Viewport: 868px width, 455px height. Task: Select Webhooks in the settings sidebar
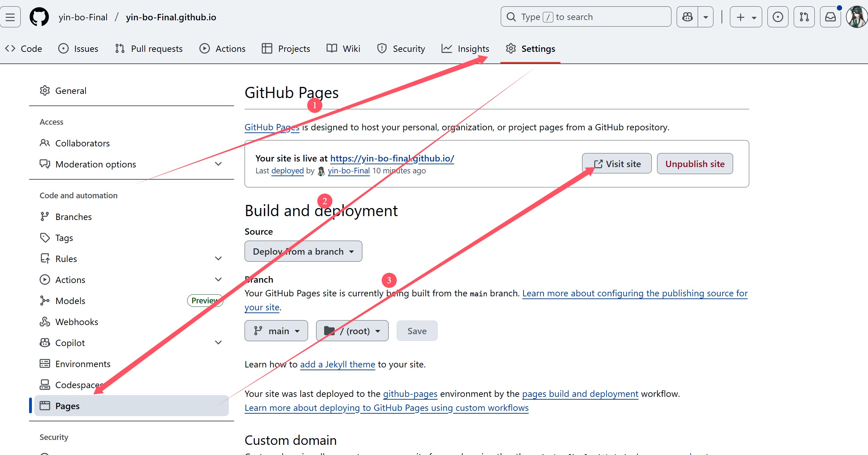pyautogui.click(x=76, y=322)
